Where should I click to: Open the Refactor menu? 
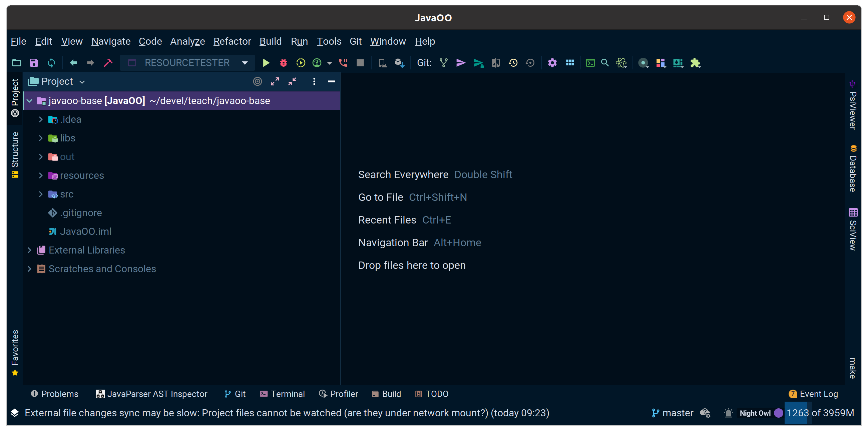click(232, 41)
